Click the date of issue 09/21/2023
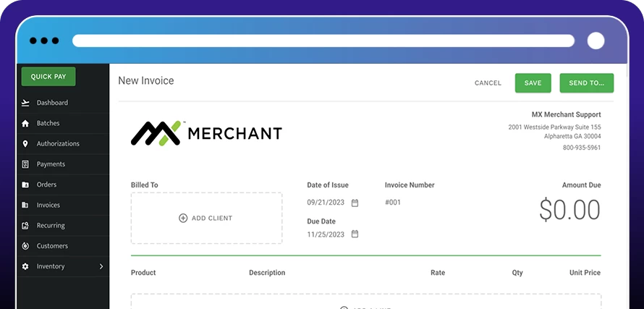 pyautogui.click(x=326, y=203)
